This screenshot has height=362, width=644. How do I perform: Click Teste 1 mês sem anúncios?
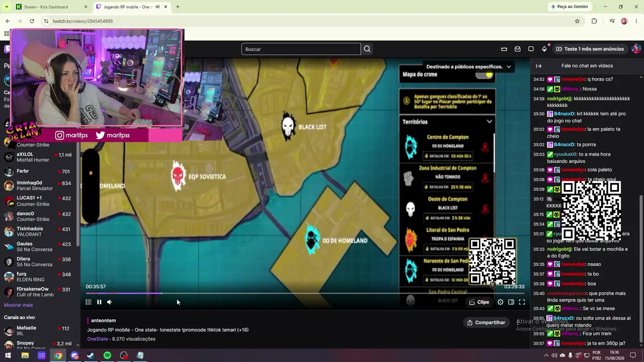[x=590, y=49]
